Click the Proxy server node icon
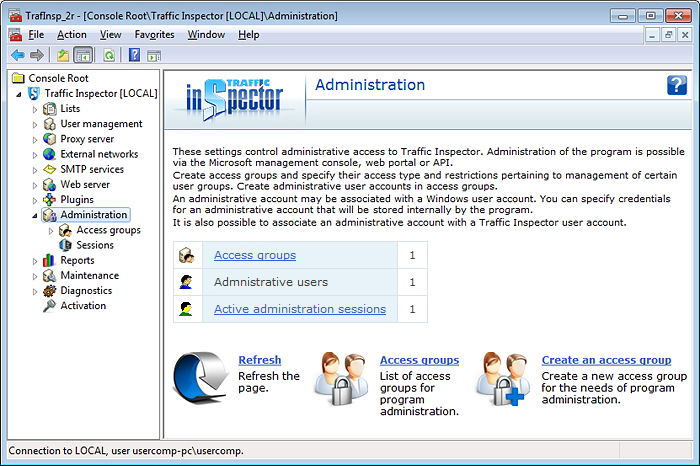 (50, 139)
